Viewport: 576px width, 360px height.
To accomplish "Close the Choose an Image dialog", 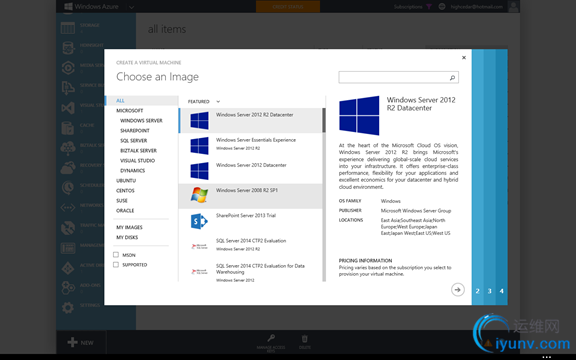I will (x=464, y=57).
